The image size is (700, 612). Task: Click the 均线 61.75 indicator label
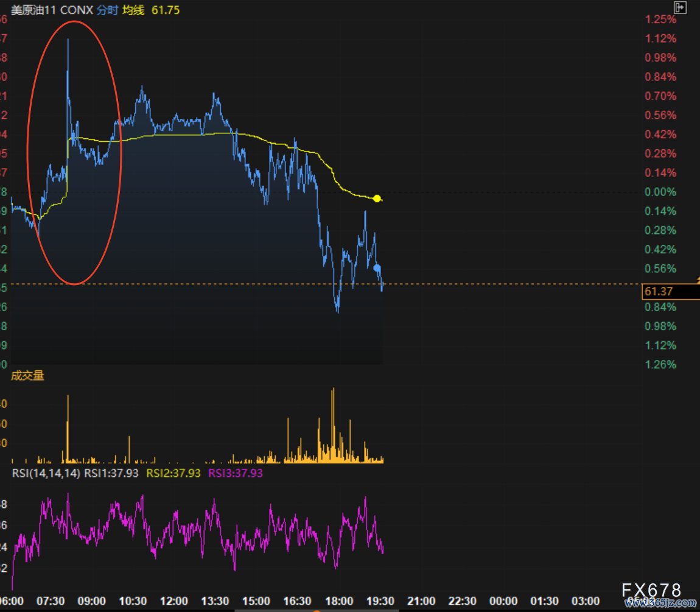coord(151,10)
